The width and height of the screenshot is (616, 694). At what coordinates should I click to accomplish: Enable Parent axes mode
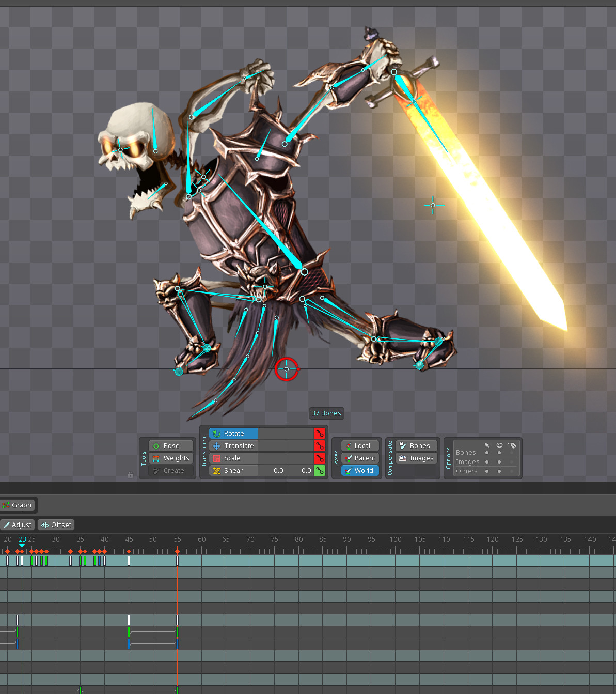(x=360, y=458)
